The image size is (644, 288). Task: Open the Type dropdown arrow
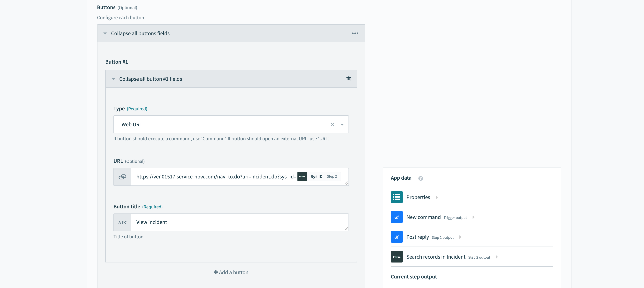tap(342, 125)
